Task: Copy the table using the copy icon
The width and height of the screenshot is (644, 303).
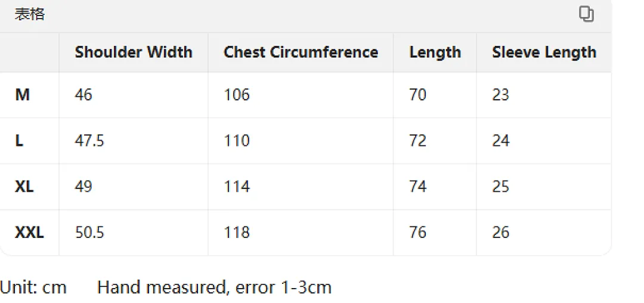Action: pyautogui.click(x=586, y=14)
